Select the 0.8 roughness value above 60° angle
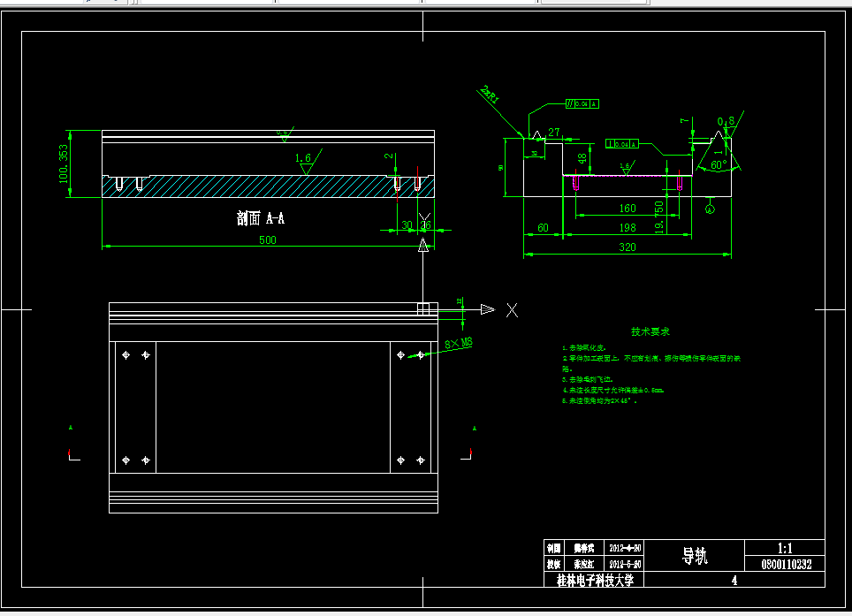The width and height of the screenshot is (852, 616). point(726,121)
